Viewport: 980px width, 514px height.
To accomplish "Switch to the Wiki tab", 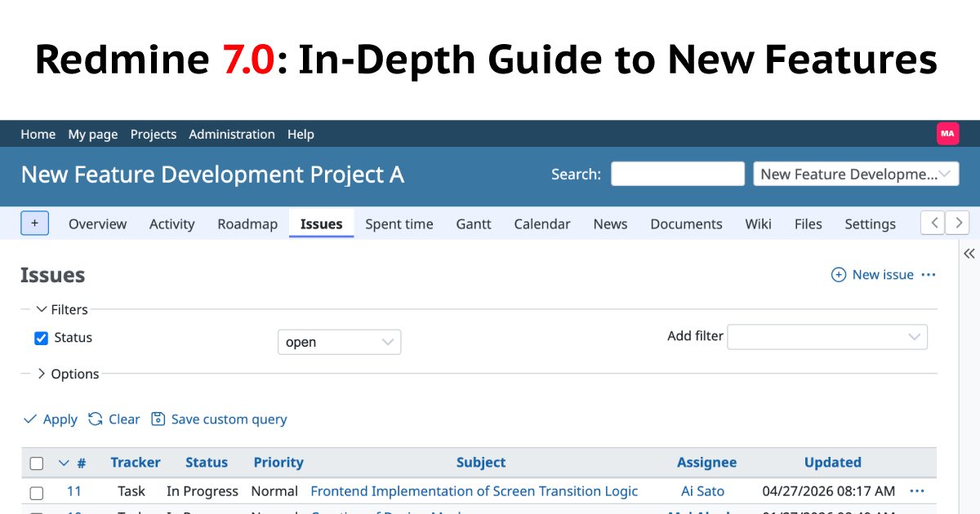I will [x=758, y=224].
